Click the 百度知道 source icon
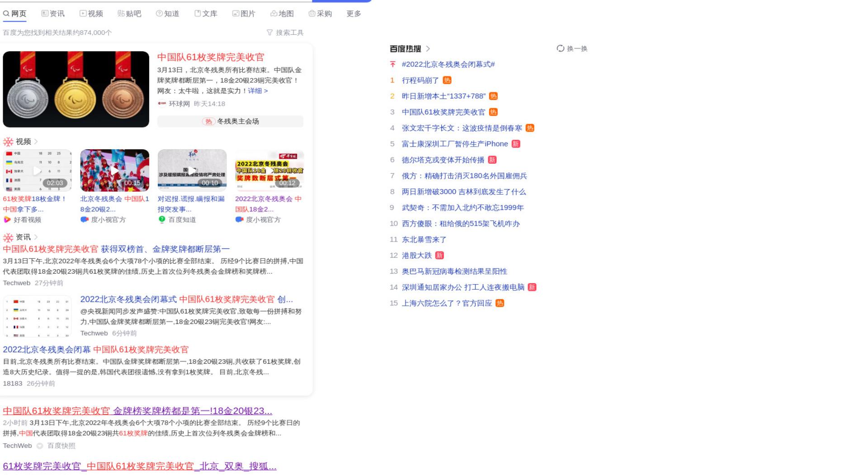This screenshot has width=868, height=475. coord(162,219)
